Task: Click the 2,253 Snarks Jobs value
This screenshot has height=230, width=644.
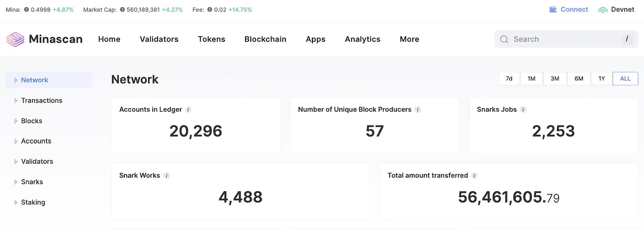Action: (553, 131)
